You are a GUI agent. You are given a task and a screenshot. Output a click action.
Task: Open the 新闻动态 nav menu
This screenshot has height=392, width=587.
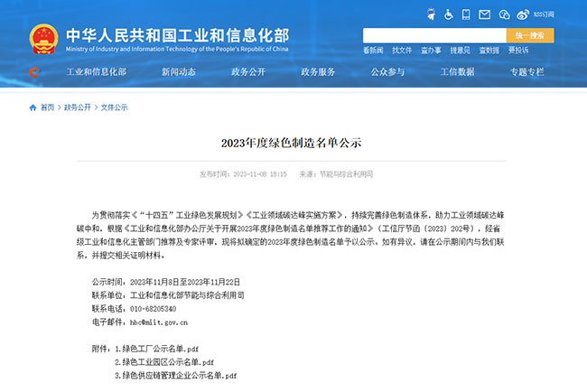click(179, 72)
